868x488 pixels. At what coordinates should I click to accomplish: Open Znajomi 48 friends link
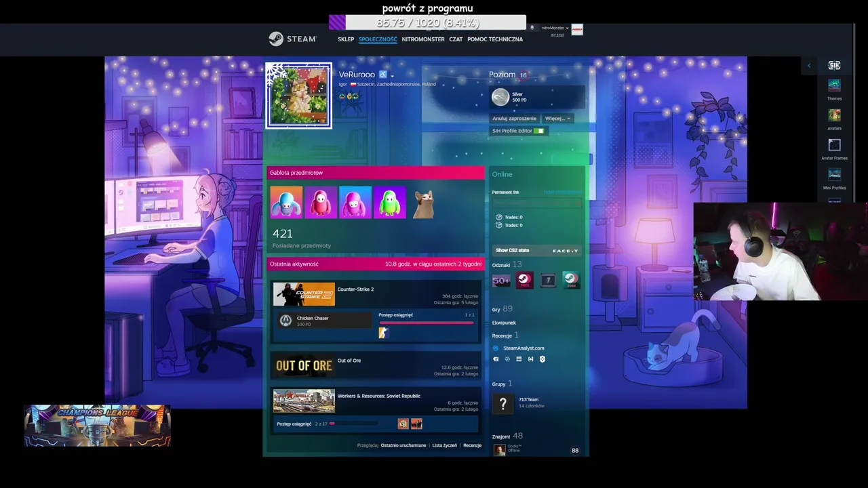coord(507,436)
